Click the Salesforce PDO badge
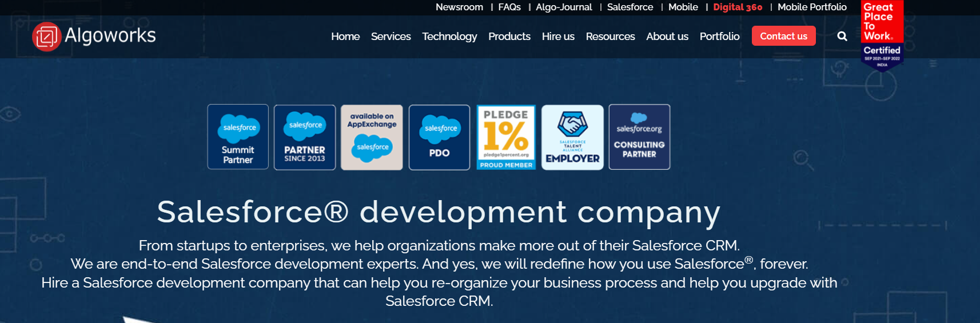Image resolution: width=980 pixels, height=323 pixels. (x=439, y=137)
